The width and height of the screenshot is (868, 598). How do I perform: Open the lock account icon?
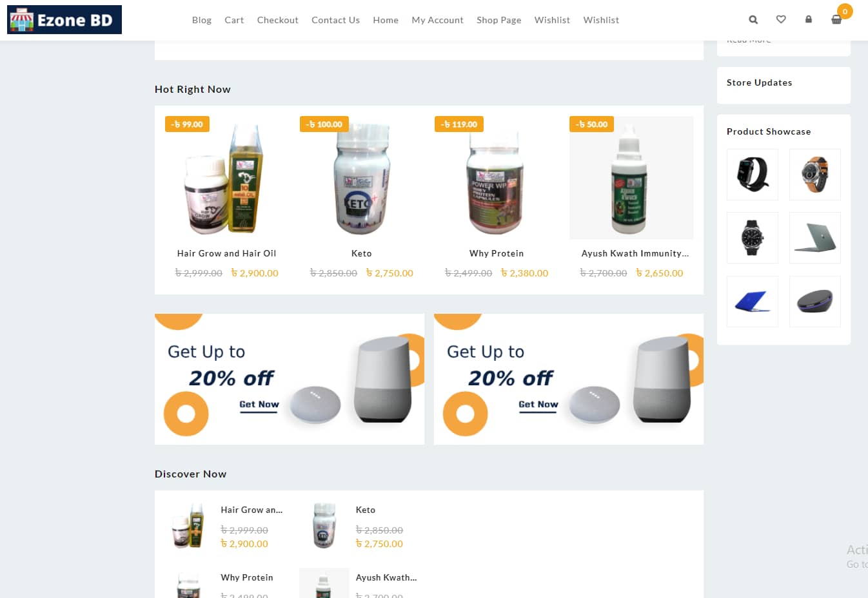tap(809, 19)
